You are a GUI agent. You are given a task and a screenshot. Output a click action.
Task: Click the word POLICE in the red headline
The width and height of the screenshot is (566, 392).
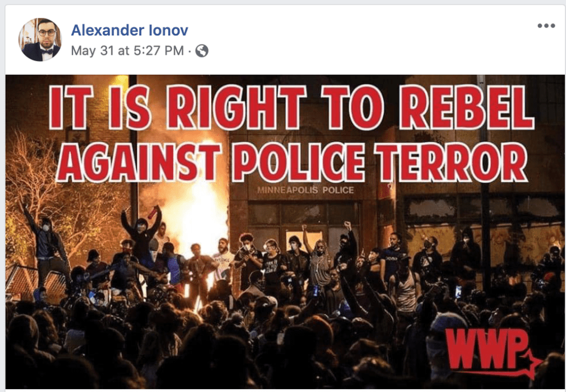pos(298,162)
